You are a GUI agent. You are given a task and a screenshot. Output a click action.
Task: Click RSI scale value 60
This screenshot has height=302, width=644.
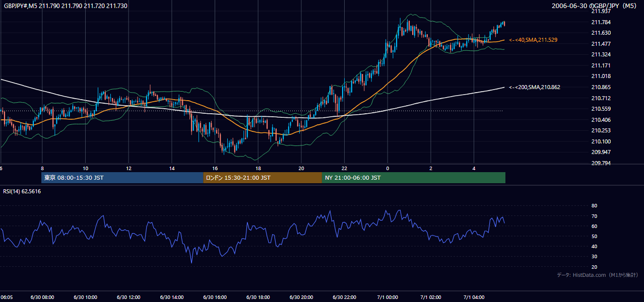pos(594,226)
